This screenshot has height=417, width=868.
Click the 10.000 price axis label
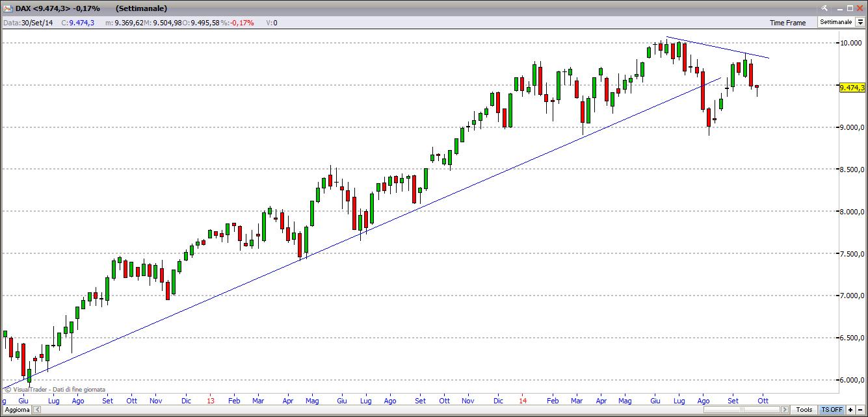point(851,43)
